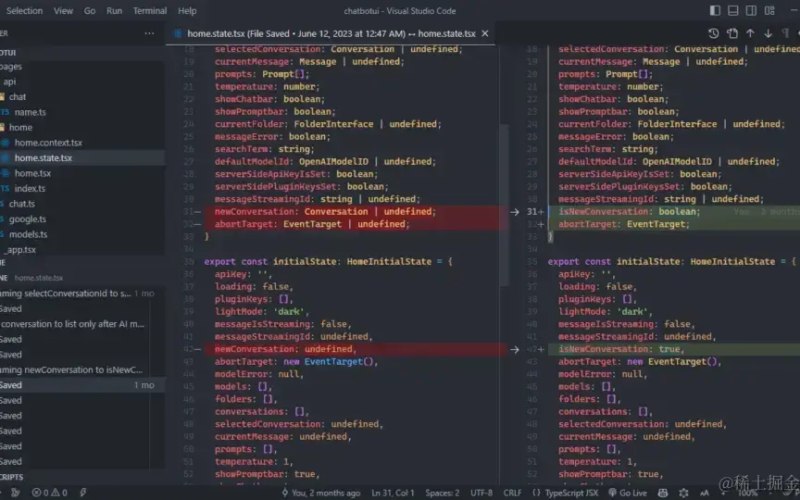800x500 pixels.
Task: Open name.ts in the explorer
Action: pyautogui.click(x=30, y=112)
